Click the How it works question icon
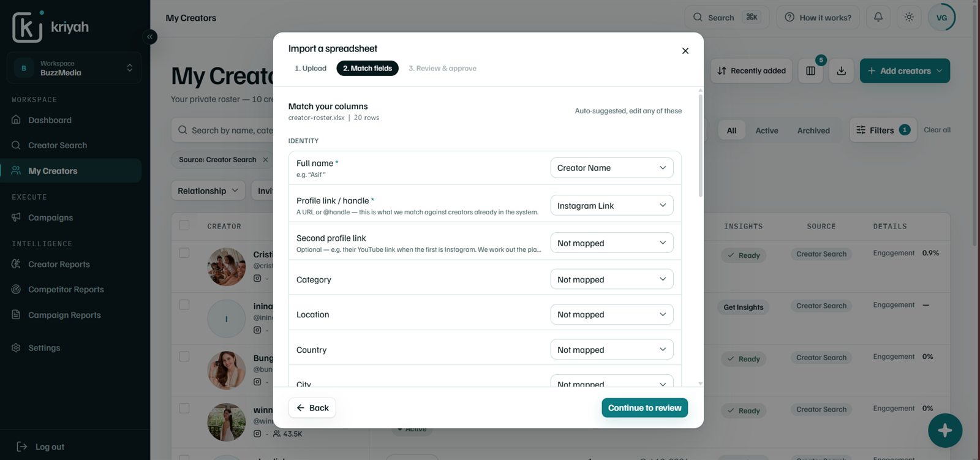The image size is (980, 460). pyautogui.click(x=790, y=17)
